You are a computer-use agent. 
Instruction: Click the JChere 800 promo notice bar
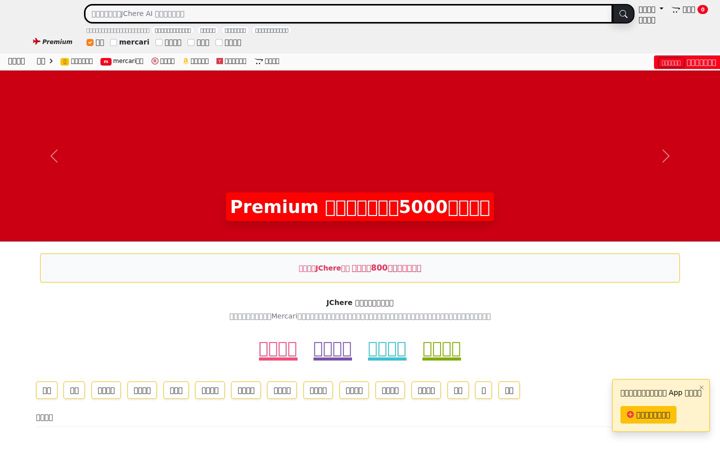pyautogui.click(x=360, y=268)
